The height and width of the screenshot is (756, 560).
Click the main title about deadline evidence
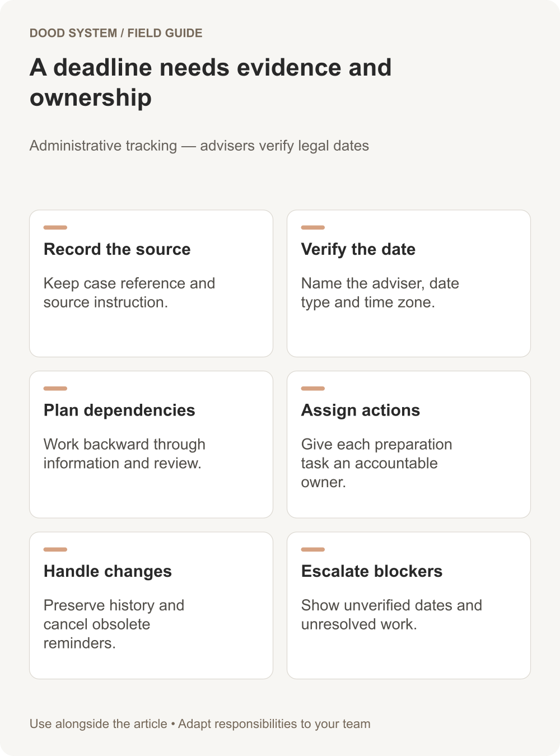(211, 82)
